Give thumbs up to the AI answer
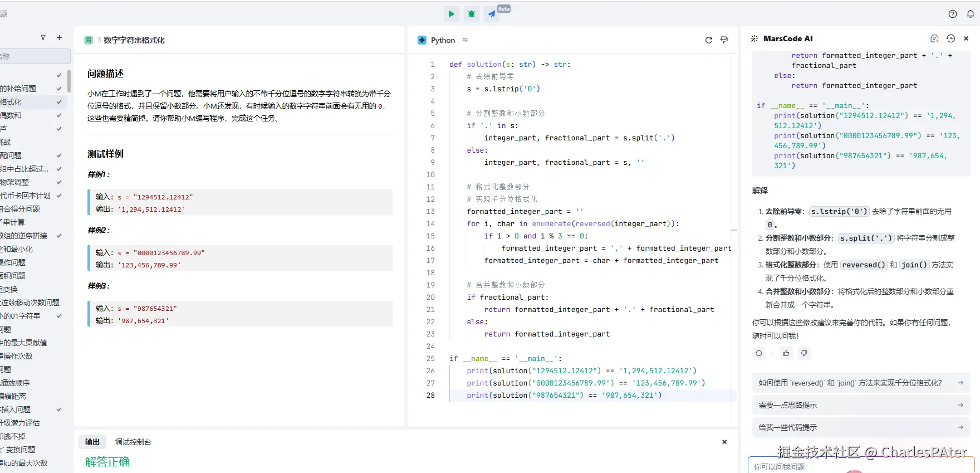980x473 pixels. (x=786, y=353)
